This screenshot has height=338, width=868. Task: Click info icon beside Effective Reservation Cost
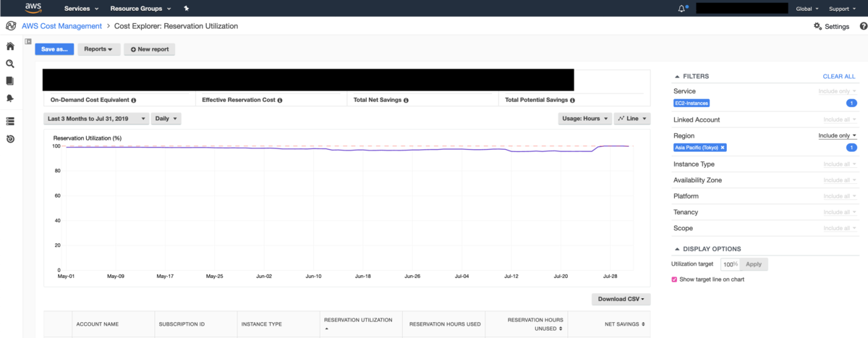point(280,101)
